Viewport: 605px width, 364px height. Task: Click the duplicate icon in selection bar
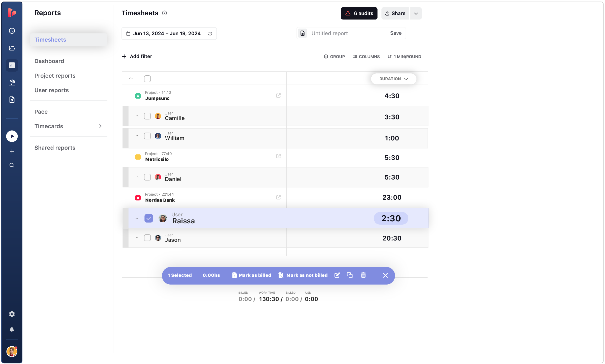(x=350, y=275)
